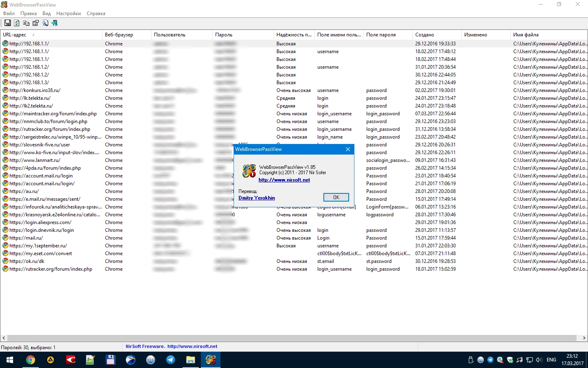The width and height of the screenshot is (588, 368).
Task: Close the About dialog with X
Action: click(348, 149)
